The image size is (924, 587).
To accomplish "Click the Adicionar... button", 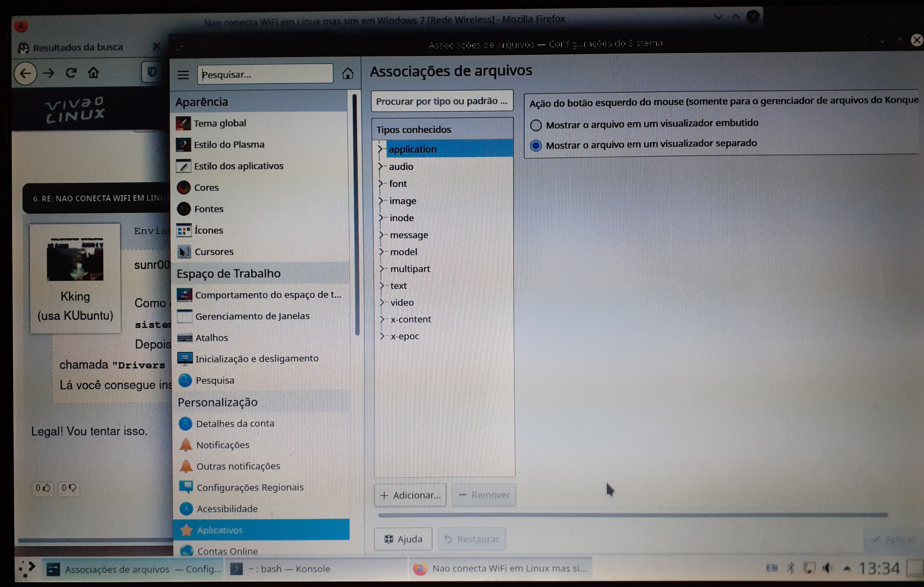I will [x=410, y=495].
